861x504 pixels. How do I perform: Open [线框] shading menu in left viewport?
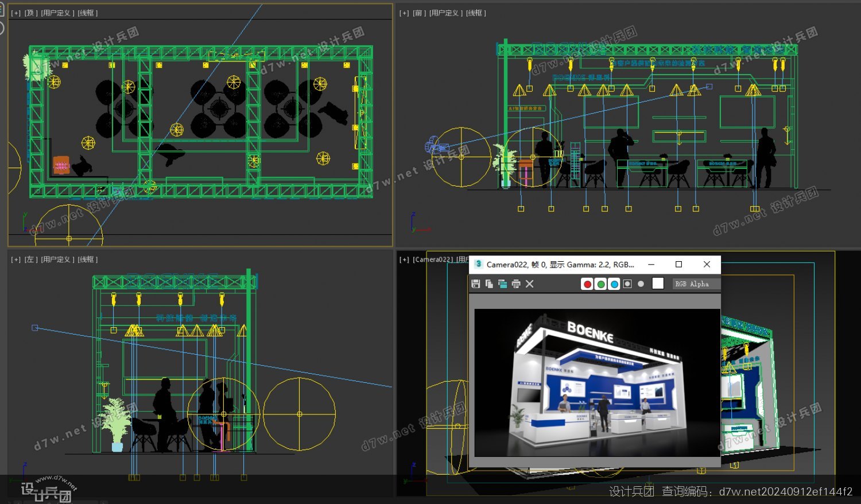[88, 259]
